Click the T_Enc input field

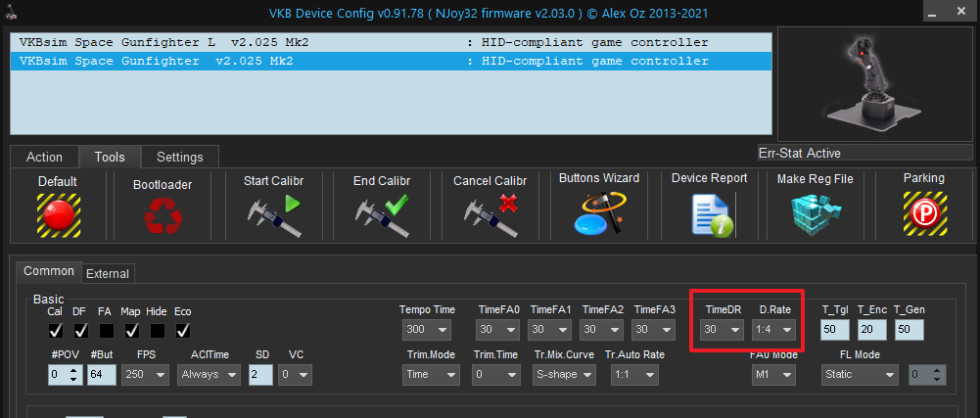coord(872,329)
